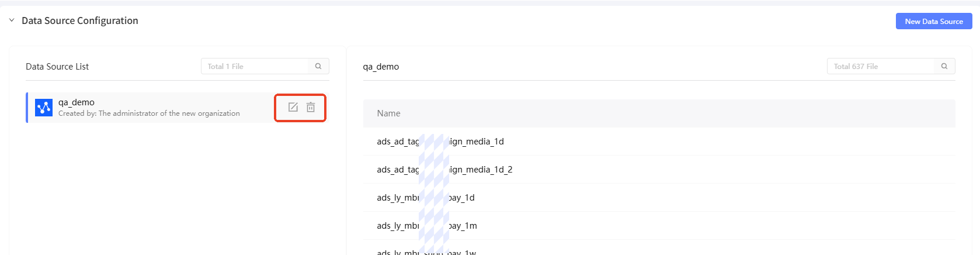Focus the "Total 637 File" search field
Image resolution: width=980 pixels, height=255 pixels.
(881, 66)
